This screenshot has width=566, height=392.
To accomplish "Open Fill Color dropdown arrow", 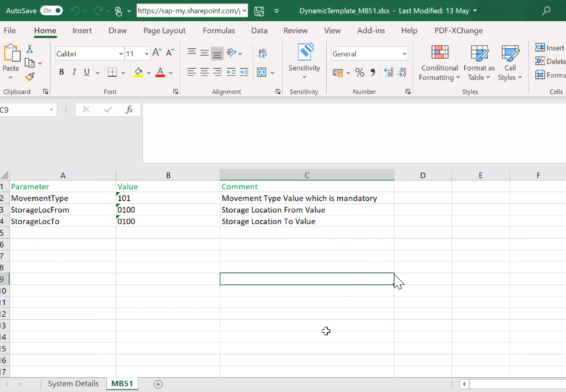I will [x=148, y=72].
